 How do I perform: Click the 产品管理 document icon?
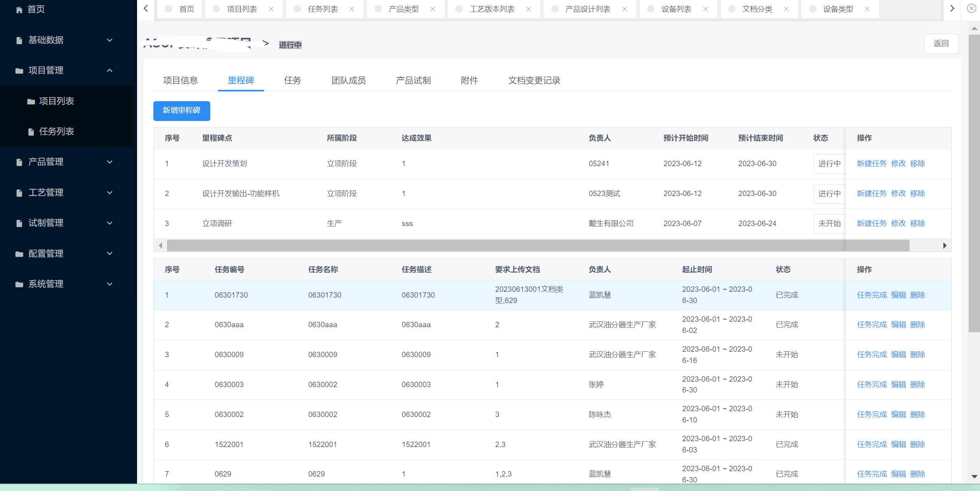pos(19,162)
